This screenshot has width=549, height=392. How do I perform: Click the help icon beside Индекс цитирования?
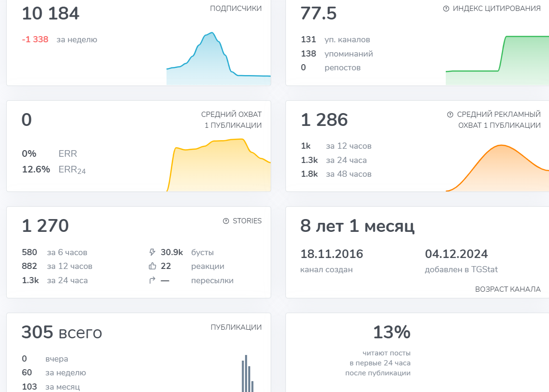pos(446,9)
